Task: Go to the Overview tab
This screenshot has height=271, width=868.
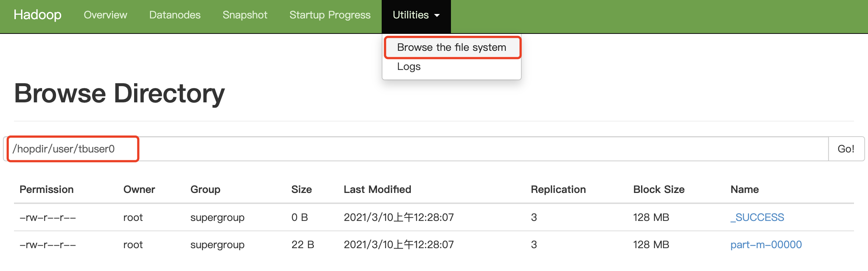Action: tap(105, 15)
